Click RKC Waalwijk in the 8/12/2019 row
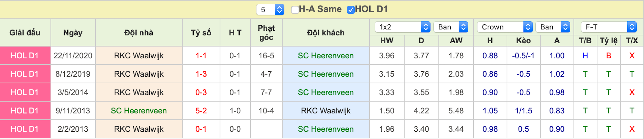 [x=139, y=74]
